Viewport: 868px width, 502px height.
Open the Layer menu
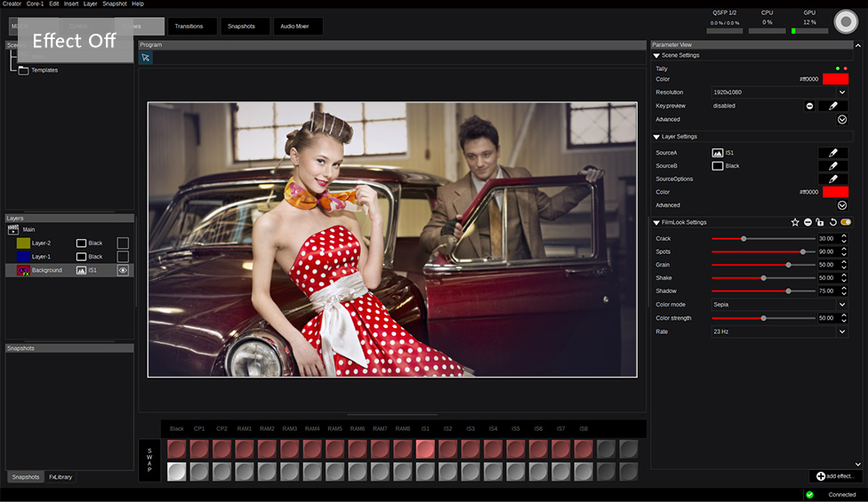[x=90, y=4]
